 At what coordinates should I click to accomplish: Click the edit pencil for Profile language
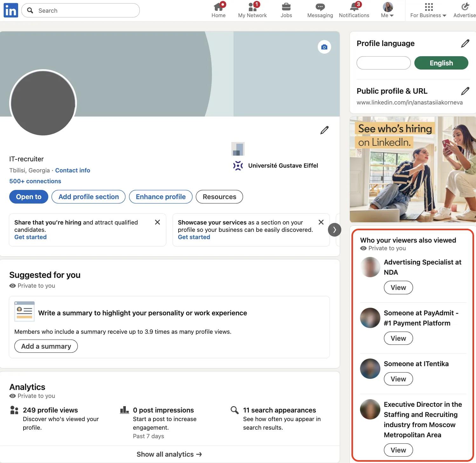click(x=465, y=43)
